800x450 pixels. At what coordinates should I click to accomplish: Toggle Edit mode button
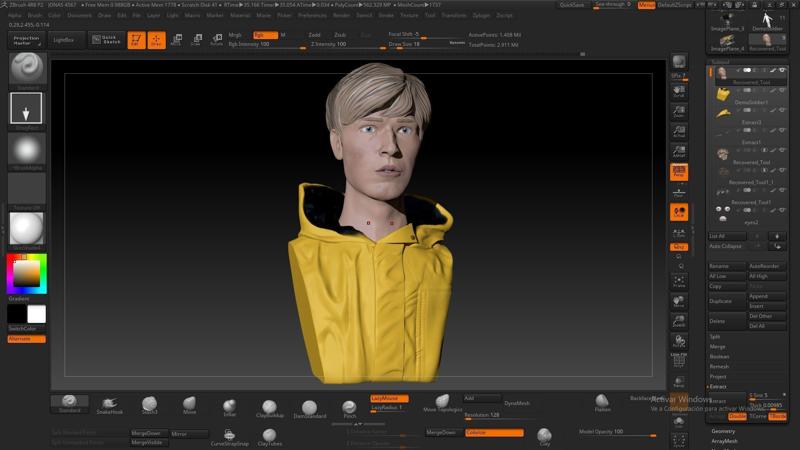[x=135, y=40]
